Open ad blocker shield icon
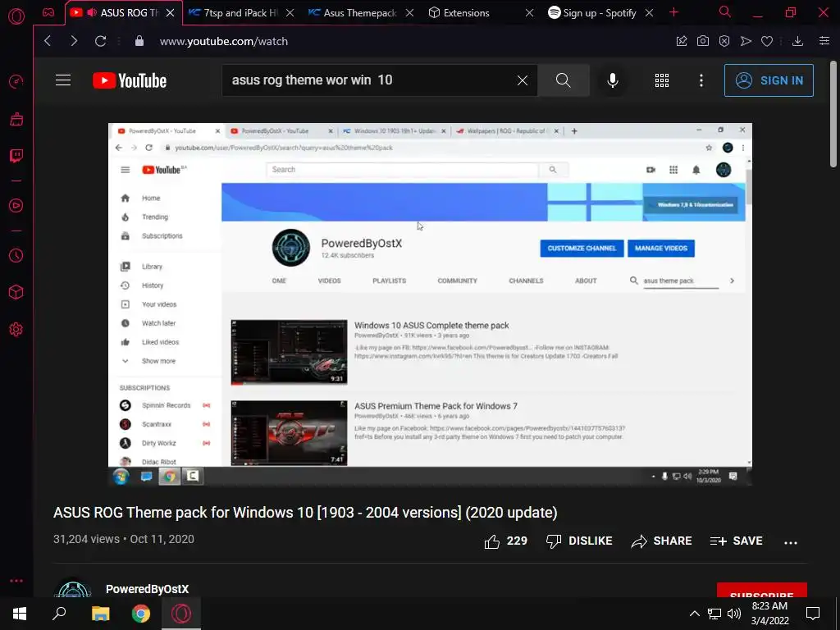The image size is (840, 630). tap(724, 41)
